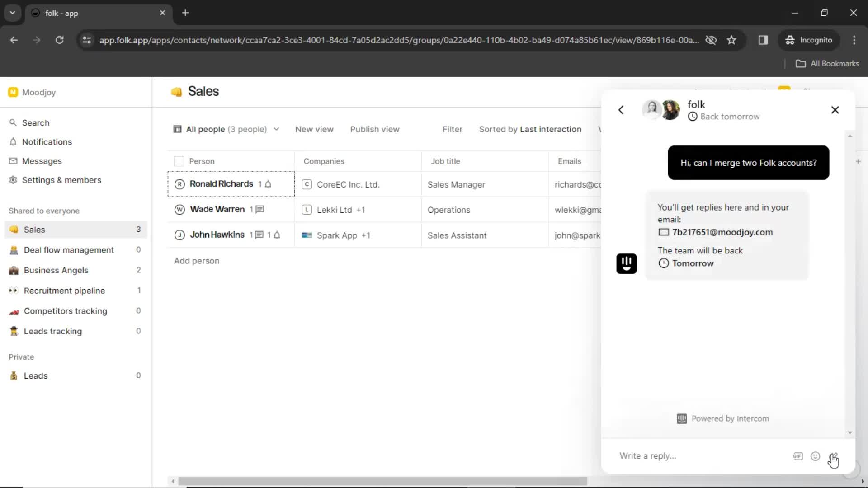The image size is (868, 488).
Task: Open Ronald Richards contact
Action: [x=221, y=184]
